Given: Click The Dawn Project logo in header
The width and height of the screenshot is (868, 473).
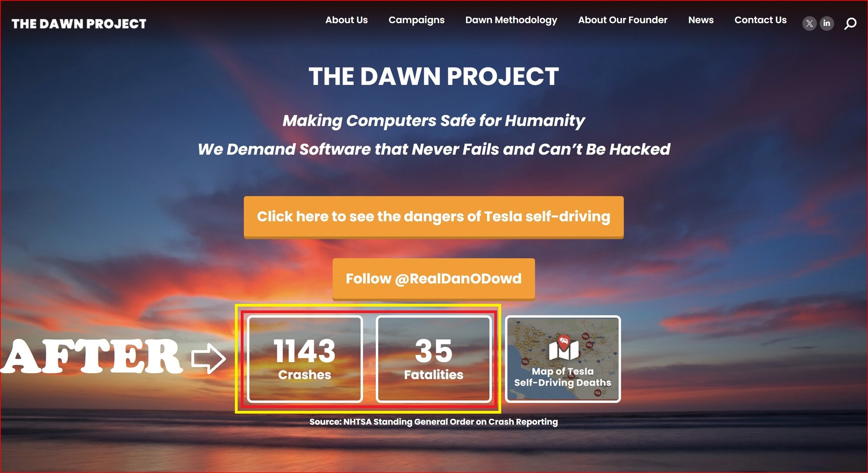Looking at the screenshot, I should (79, 24).
